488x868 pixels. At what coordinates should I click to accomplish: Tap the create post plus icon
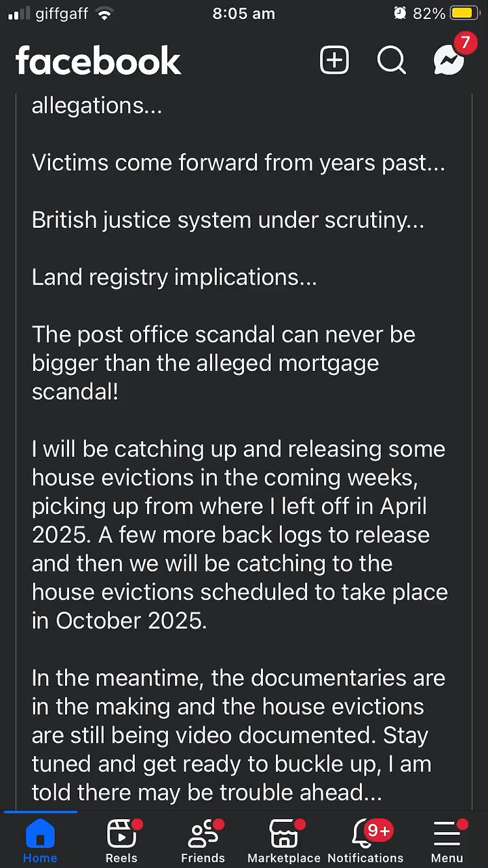[334, 61]
